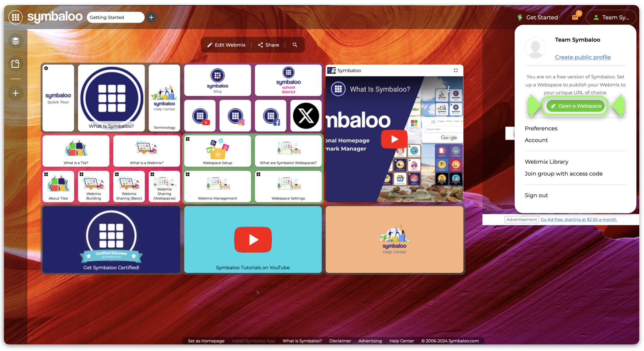644x351 pixels.
Task: Open the large orange Help Center tile
Action: coord(394,239)
